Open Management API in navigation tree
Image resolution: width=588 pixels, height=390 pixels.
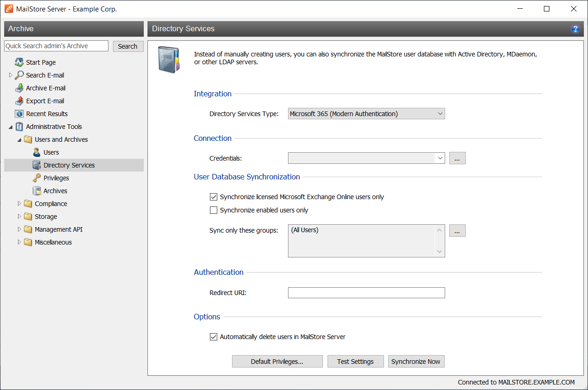58,229
